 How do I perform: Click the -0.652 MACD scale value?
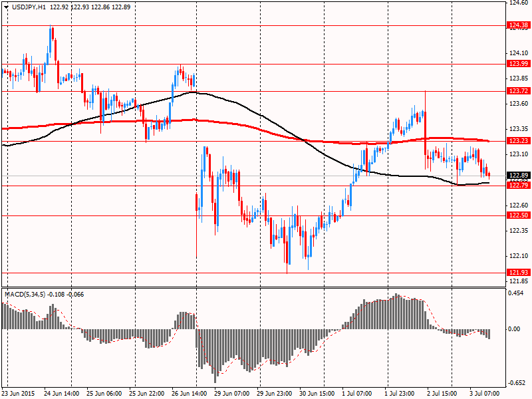(x=517, y=382)
